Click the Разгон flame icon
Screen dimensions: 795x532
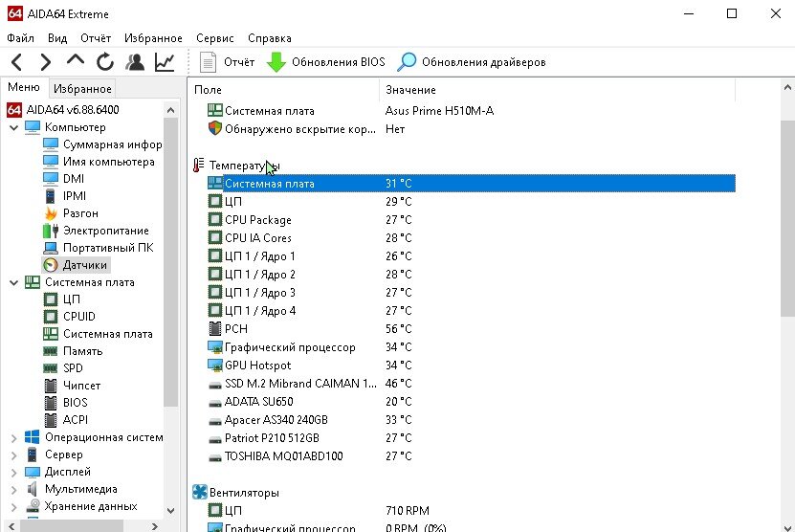[50, 213]
